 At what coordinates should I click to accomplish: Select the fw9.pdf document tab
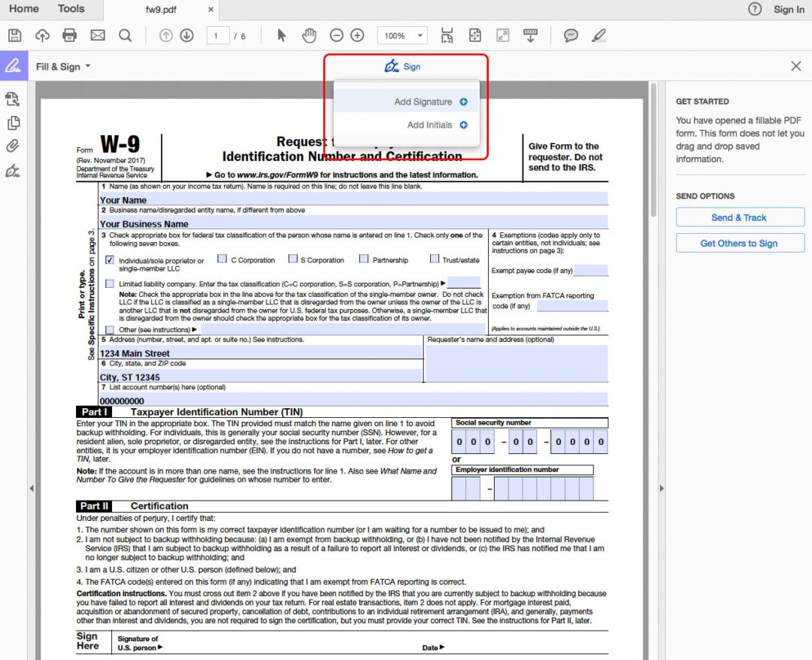click(161, 9)
